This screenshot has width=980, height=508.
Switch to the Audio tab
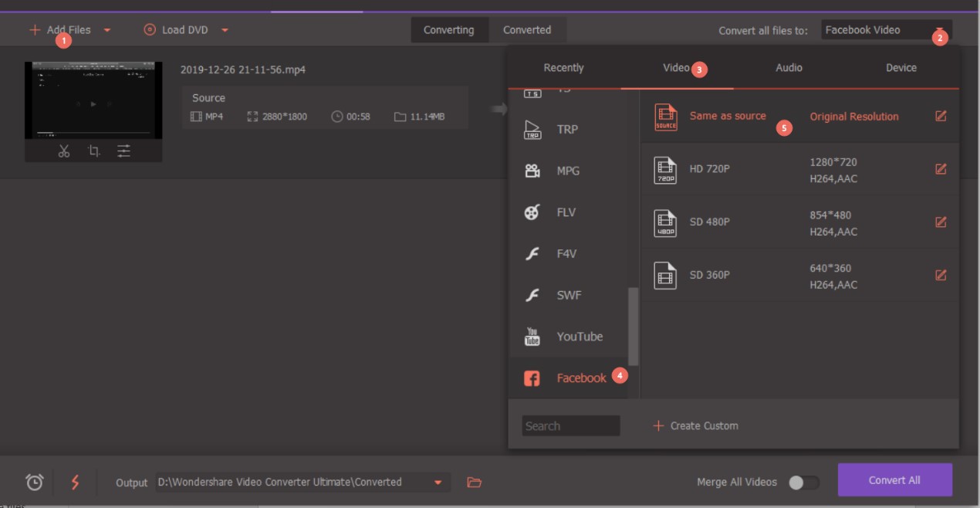click(789, 68)
